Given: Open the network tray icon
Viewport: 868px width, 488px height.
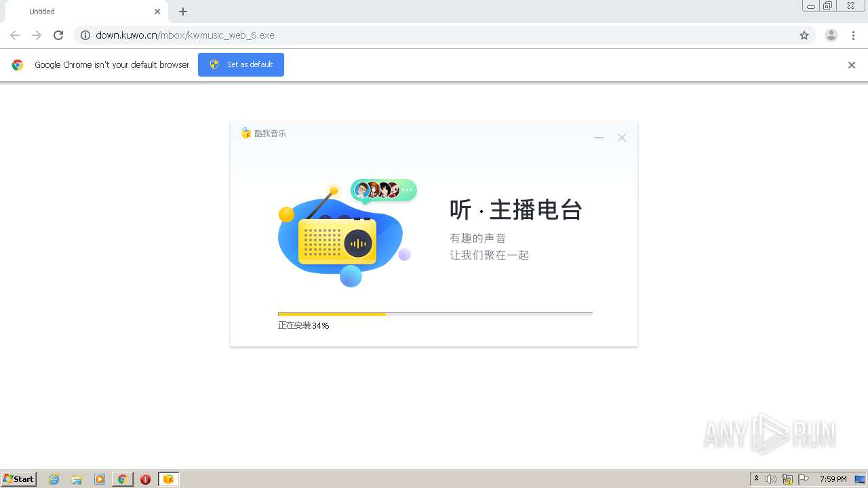Looking at the screenshot, I should [x=787, y=479].
